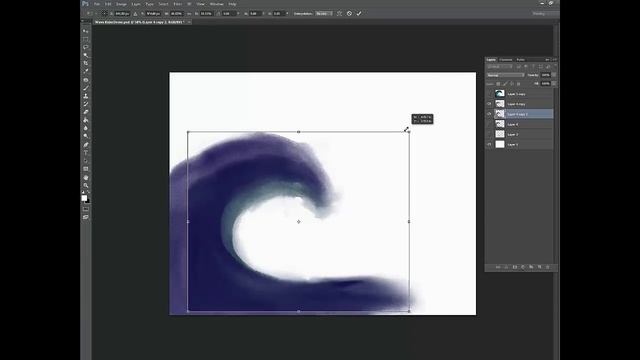Image resolution: width=640 pixels, height=360 pixels.
Task: Toggle lock image pixels brush icon
Action: [x=505, y=84]
